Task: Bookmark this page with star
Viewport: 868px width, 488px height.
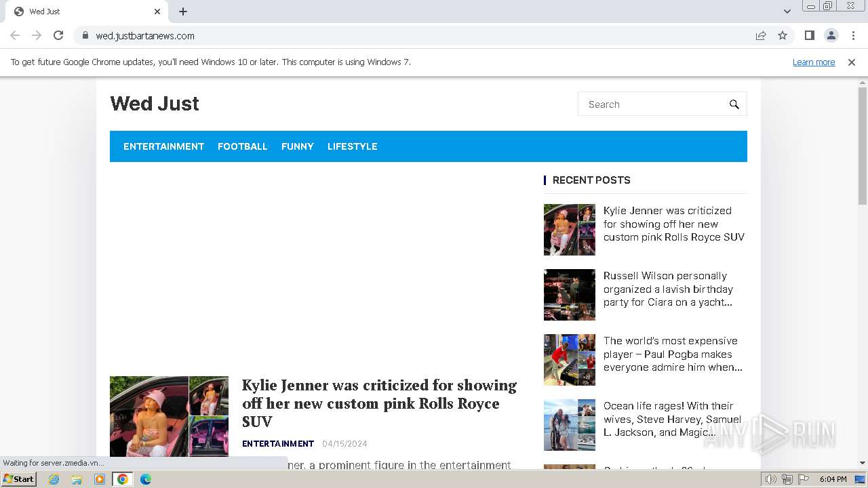Action: (x=783, y=35)
